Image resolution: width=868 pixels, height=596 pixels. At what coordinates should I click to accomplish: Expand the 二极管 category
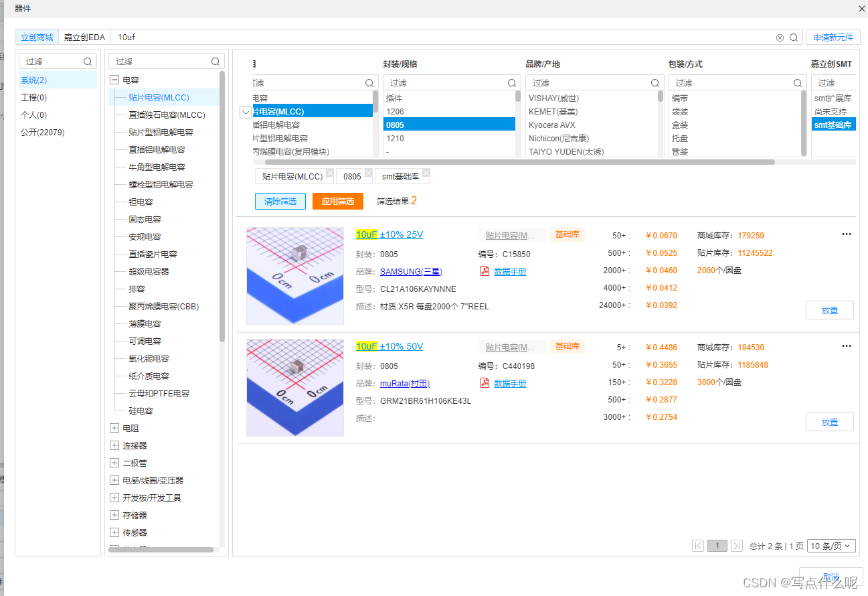coord(114,463)
